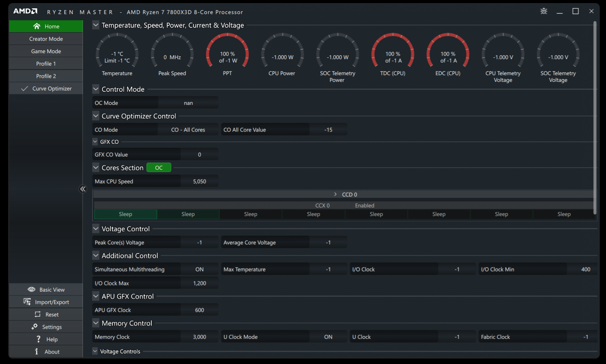Screen dimensions: 606x364
Task: Click the first green Sleep core cell
Action: [126, 214]
